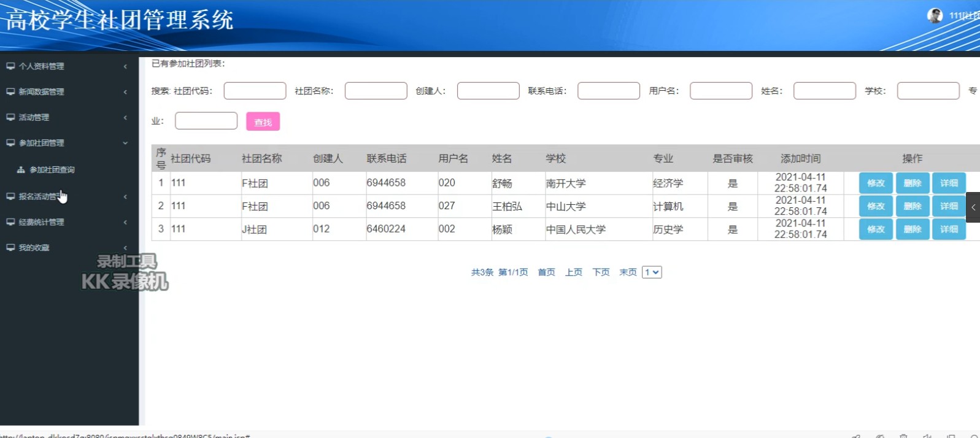Click the monitor icon beside 新闻数据管理
Screen dimensions: 980x438
tap(10, 92)
